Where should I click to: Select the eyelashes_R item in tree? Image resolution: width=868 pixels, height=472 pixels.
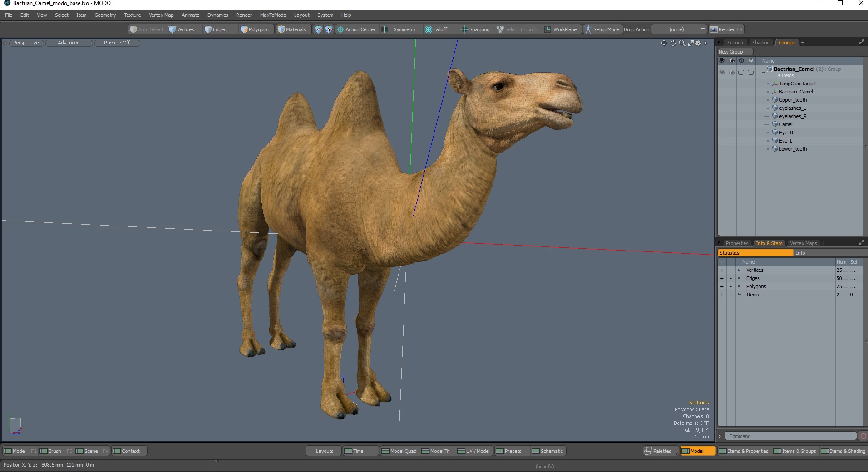pyautogui.click(x=793, y=116)
